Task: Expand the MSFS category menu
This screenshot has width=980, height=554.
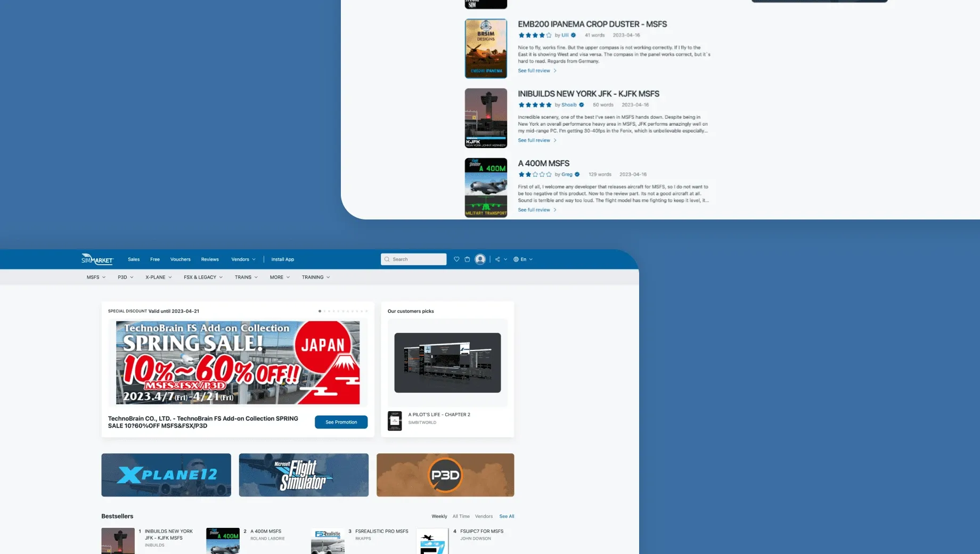Action: tap(96, 278)
